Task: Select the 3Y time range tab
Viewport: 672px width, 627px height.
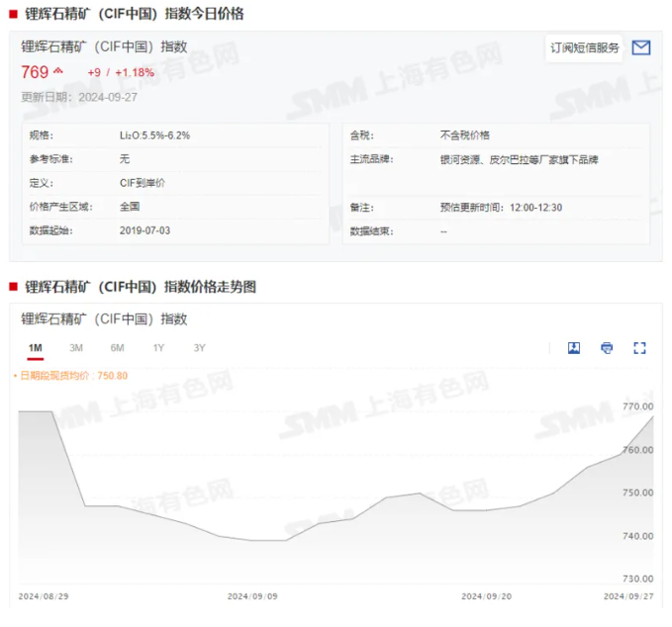Action: click(x=199, y=348)
